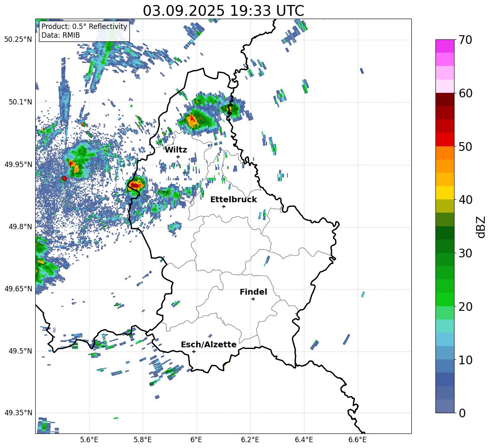Image resolution: width=491 pixels, height=448 pixels.
Task: Click the Ettelbruck city label
Action: (233, 200)
